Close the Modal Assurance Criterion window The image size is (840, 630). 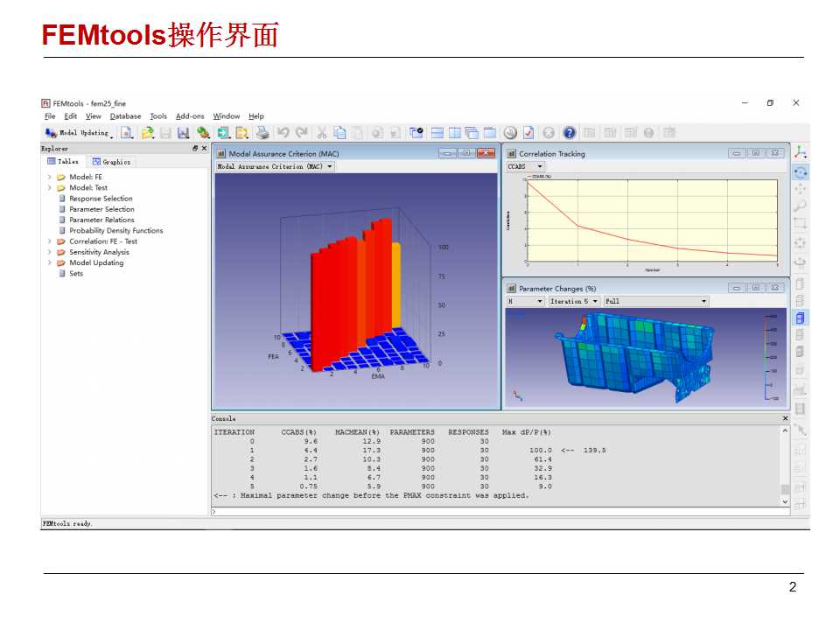pyautogui.click(x=486, y=153)
